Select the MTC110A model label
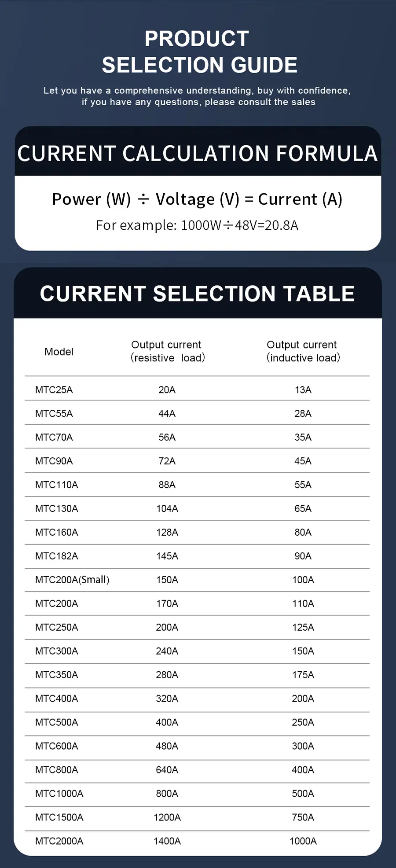This screenshot has height=868, width=396. coord(57,485)
